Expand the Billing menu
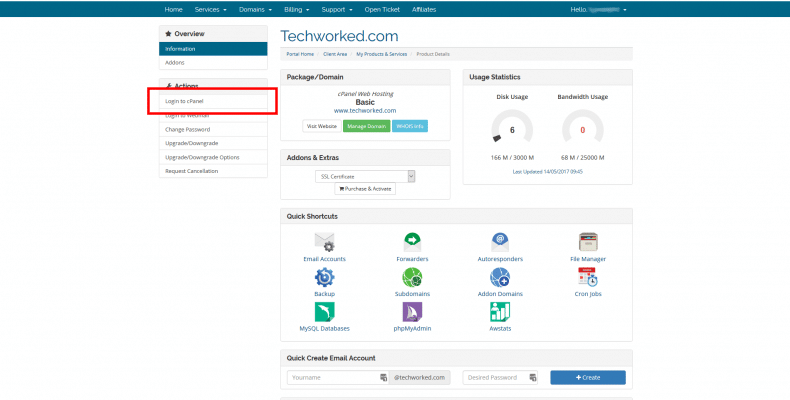 297,10
